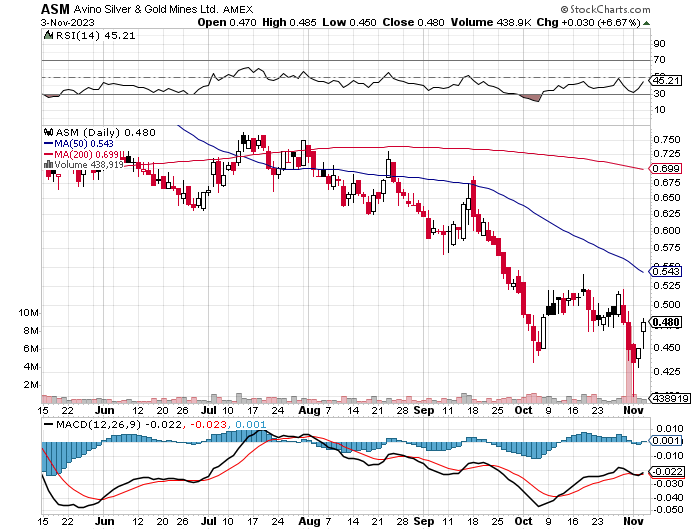Click the Sep label on the price chart date axis
This screenshot has width=700, height=530.
[424, 410]
